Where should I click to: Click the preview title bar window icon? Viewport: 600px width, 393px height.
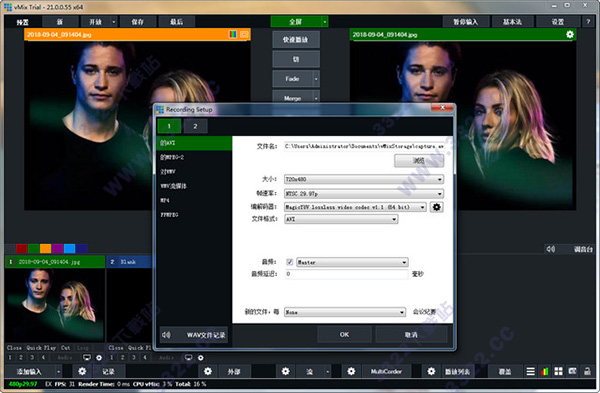(244, 34)
